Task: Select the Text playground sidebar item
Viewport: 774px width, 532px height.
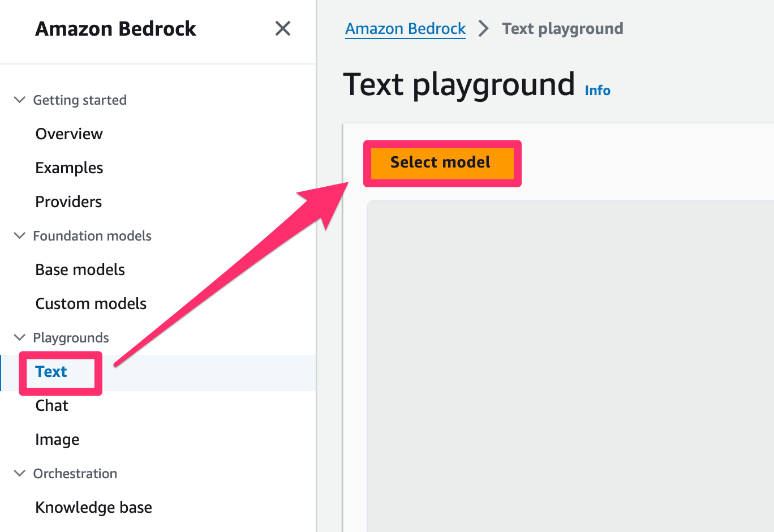Action: [x=51, y=372]
